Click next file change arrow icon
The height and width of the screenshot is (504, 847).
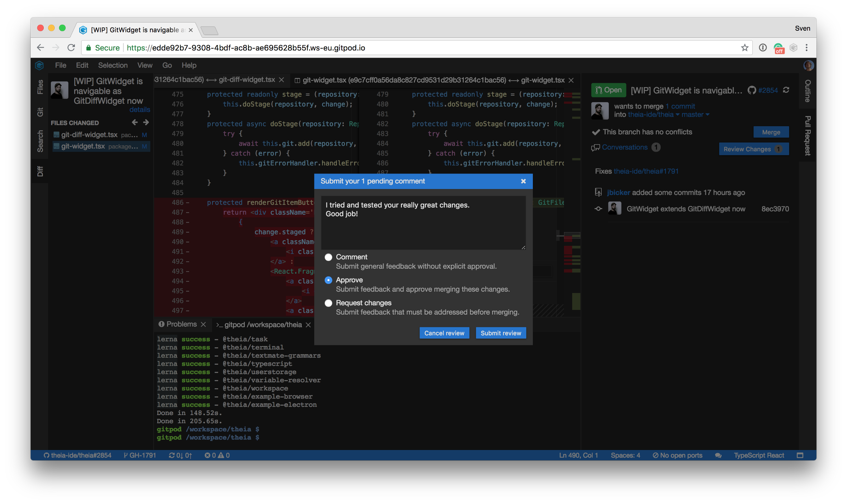click(x=146, y=122)
